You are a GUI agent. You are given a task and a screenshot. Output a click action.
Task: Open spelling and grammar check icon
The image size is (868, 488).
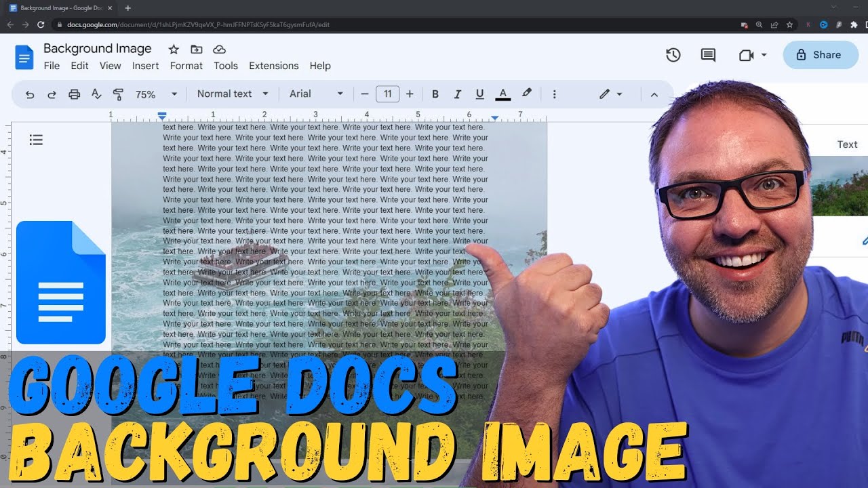pyautogui.click(x=96, y=94)
